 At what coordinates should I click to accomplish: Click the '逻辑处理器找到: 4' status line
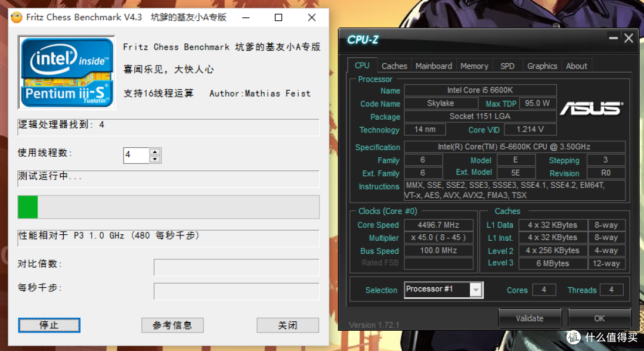pos(168,127)
